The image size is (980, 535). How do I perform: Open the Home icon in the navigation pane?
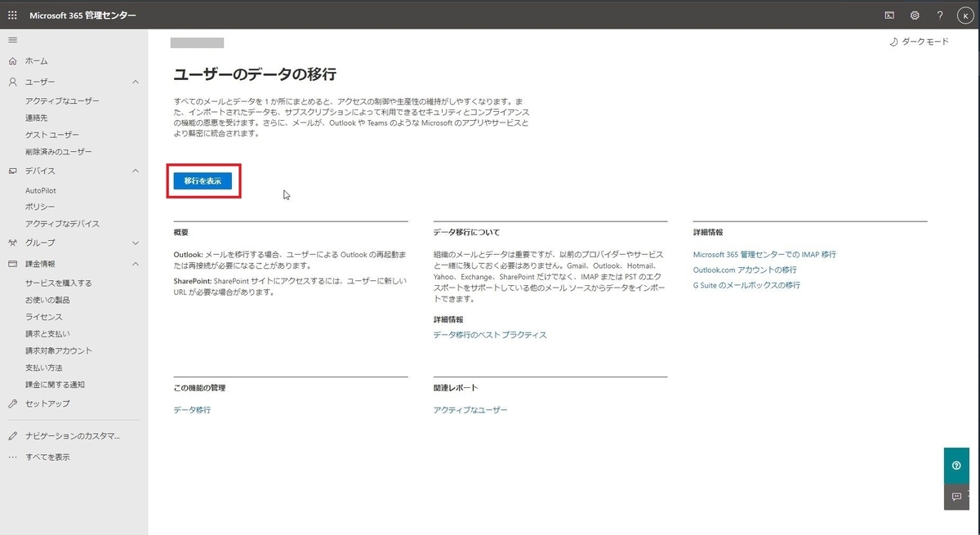click(x=12, y=60)
